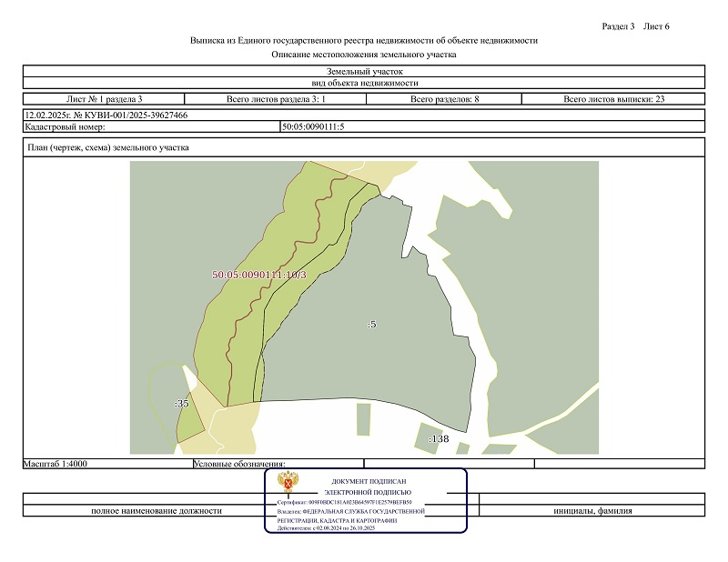Click the Масштаб 1:4000 scale text
Image resolution: width=728 pixels, height=562 pixels.
tap(55, 464)
